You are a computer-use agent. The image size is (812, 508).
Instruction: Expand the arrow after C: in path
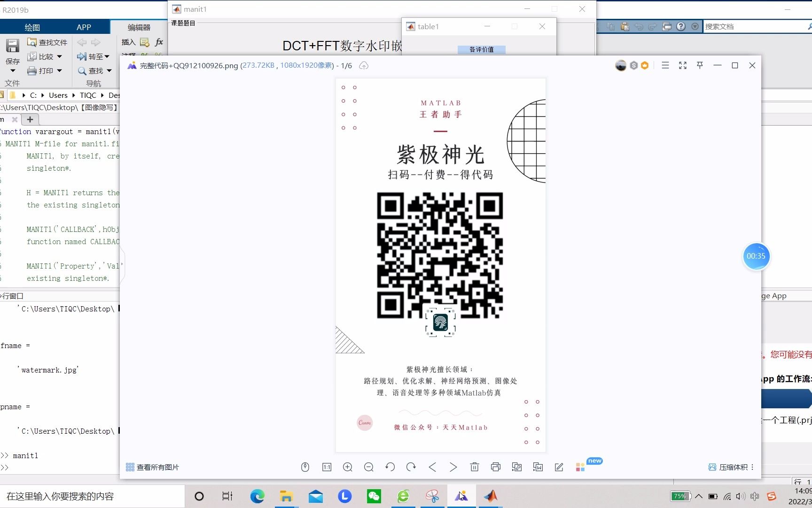click(x=42, y=95)
